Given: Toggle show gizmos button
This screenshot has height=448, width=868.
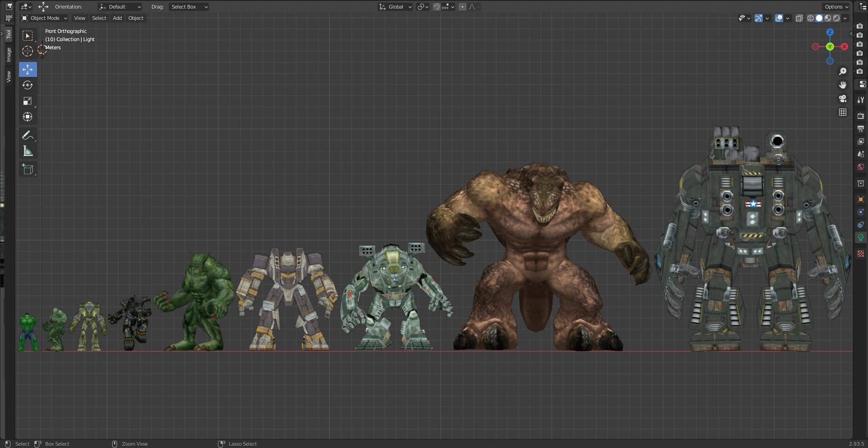Looking at the screenshot, I should (x=759, y=19).
